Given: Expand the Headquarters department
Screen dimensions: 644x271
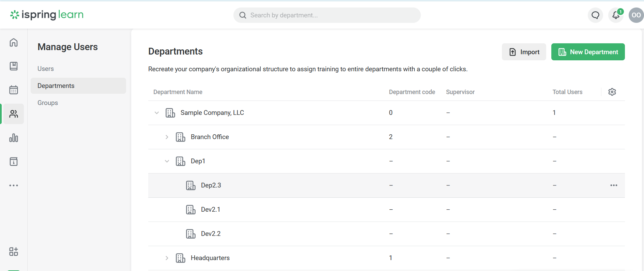Looking at the screenshot, I should click(x=167, y=258).
